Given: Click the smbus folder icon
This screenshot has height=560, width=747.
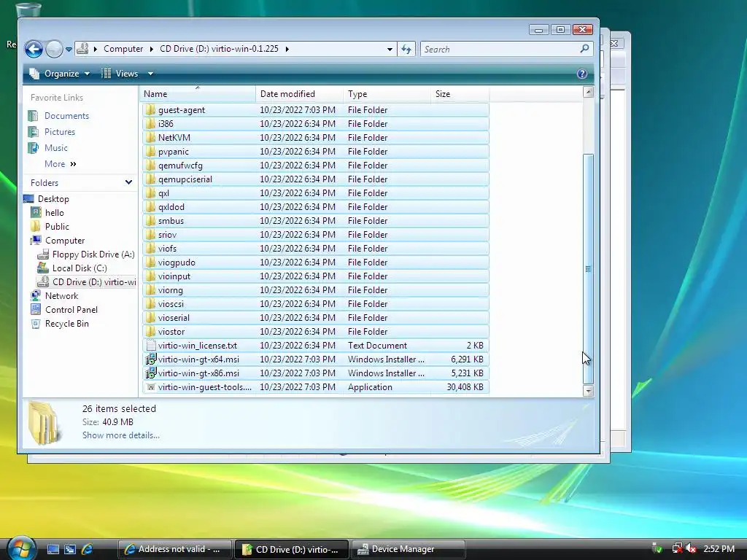Looking at the screenshot, I should pos(150,220).
